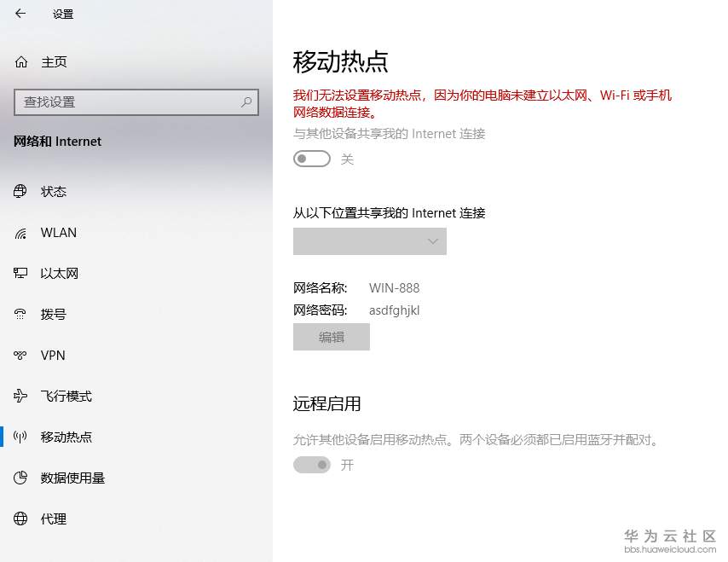
Task: Click the WLAN signal icon
Action: tap(20, 233)
